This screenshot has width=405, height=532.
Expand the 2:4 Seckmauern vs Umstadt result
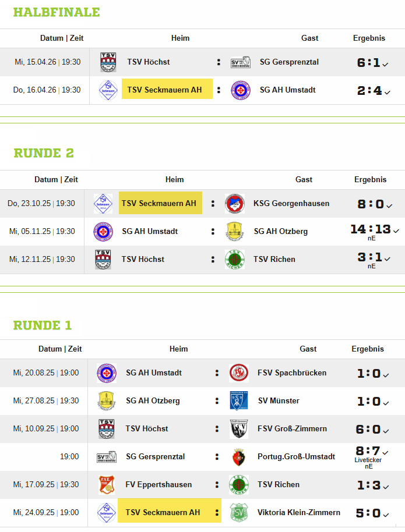click(x=388, y=92)
